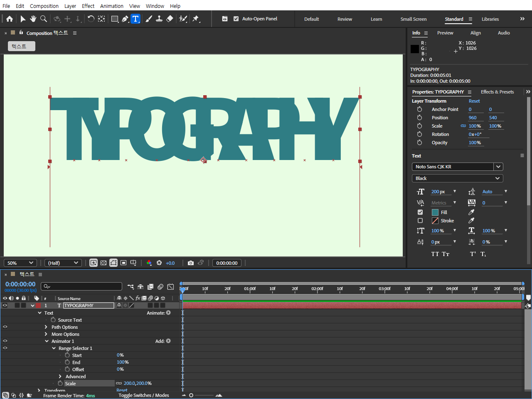The image size is (532, 399).
Task: Click the Animate arrow button
Action: (168, 313)
